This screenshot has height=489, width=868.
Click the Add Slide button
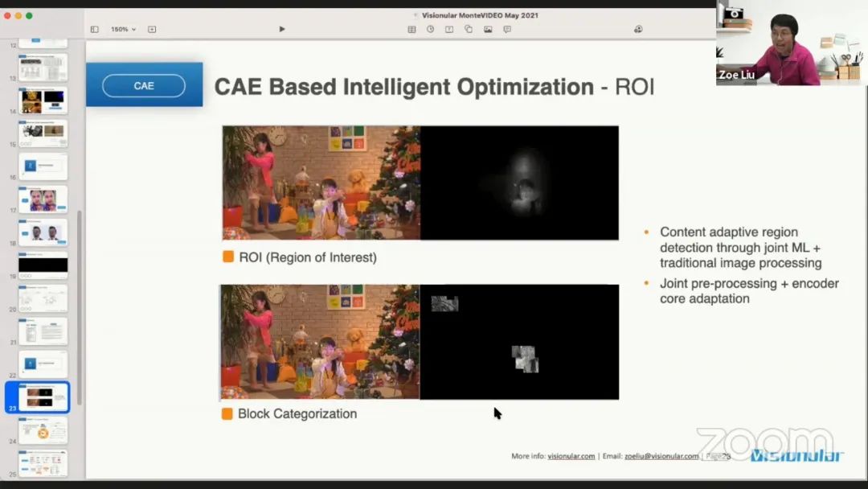tap(152, 29)
